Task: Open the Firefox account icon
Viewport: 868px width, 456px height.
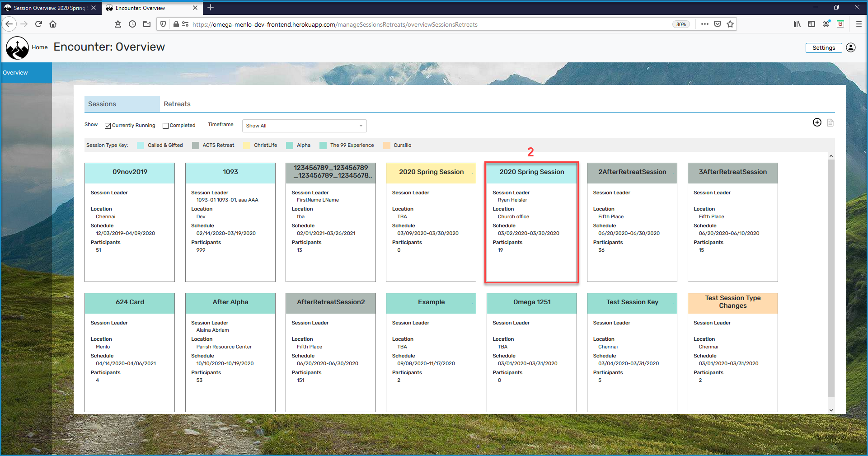Action: click(826, 24)
